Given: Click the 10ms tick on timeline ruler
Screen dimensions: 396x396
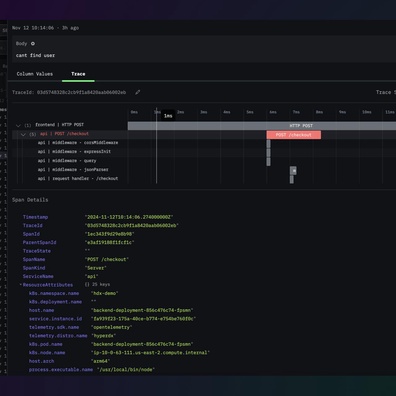Looking at the screenshot, I should pyautogui.click(x=367, y=112).
